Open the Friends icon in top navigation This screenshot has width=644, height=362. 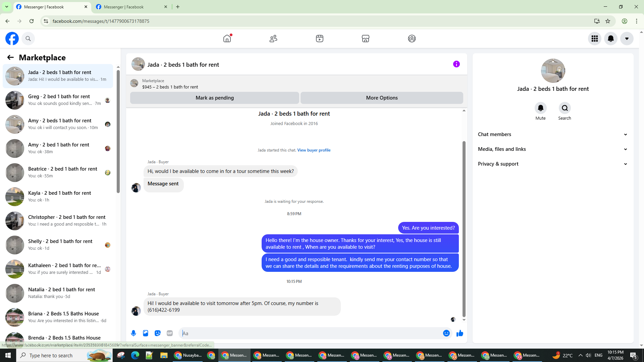[x=273, y=39]
